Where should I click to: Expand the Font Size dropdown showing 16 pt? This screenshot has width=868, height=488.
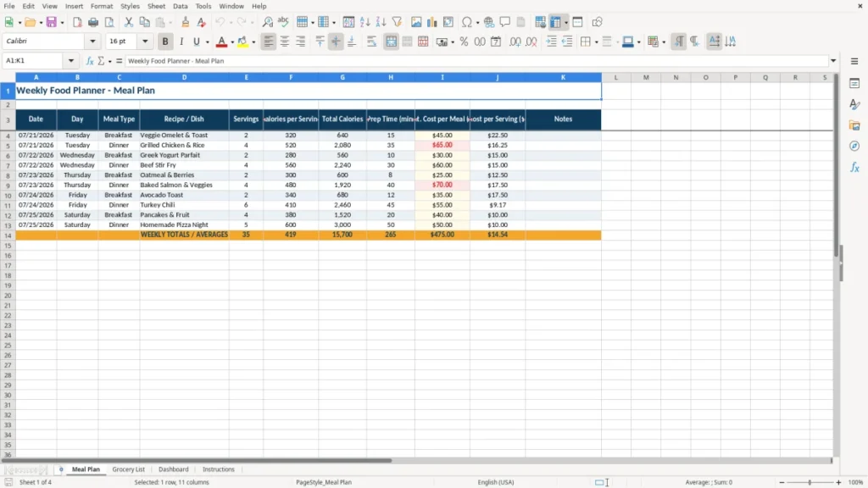pos(145,42)
